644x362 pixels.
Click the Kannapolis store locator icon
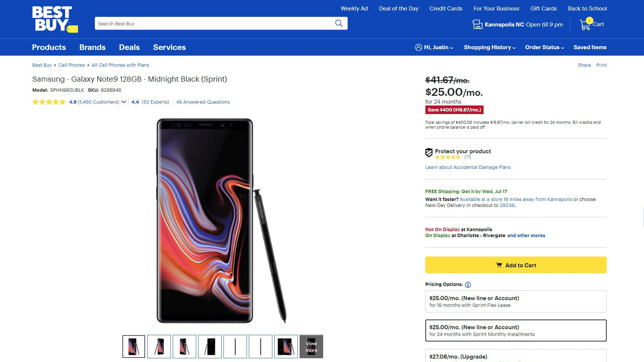[x=477, y=25]
